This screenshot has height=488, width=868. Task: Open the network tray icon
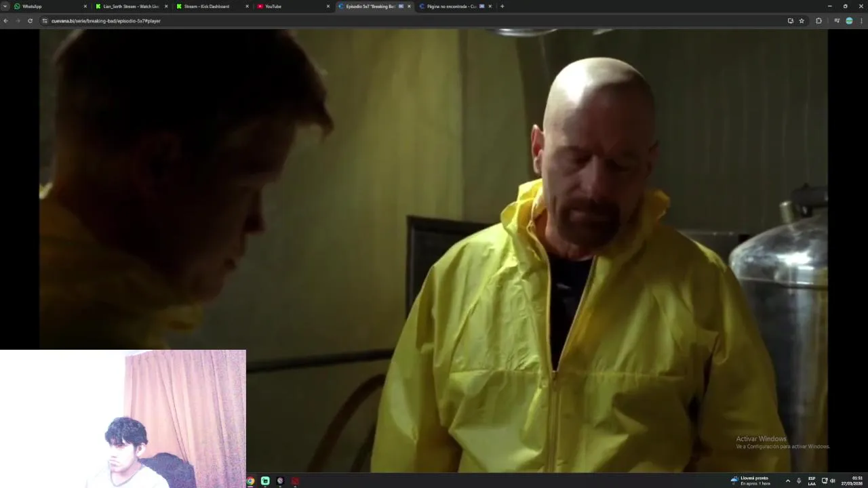click(825, 481)
